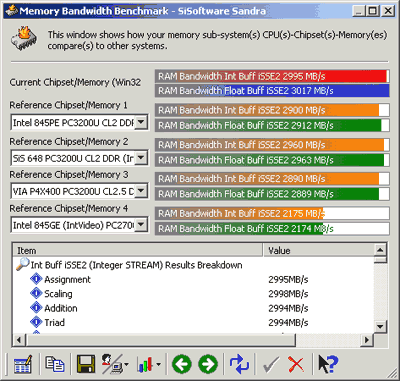Expand the Intel 845PE PC3200U reference dropdown
The height and width of the screenshot is (381, 400).
pyautogui.click(x=141, y=122)
